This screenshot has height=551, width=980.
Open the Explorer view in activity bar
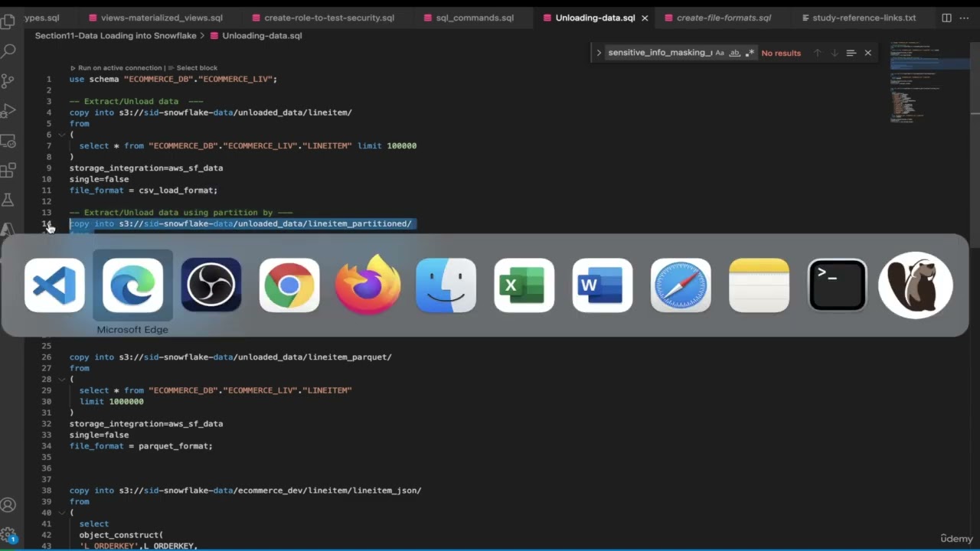pos(8,21)
